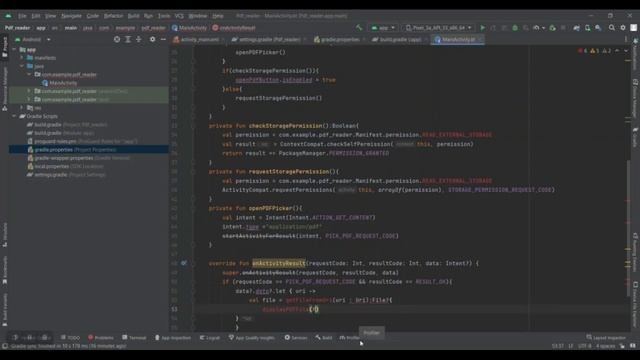Viewport: 640px width, 360px height.
Task: Click the Android Studio logo icon
Action: click(8, 16)
